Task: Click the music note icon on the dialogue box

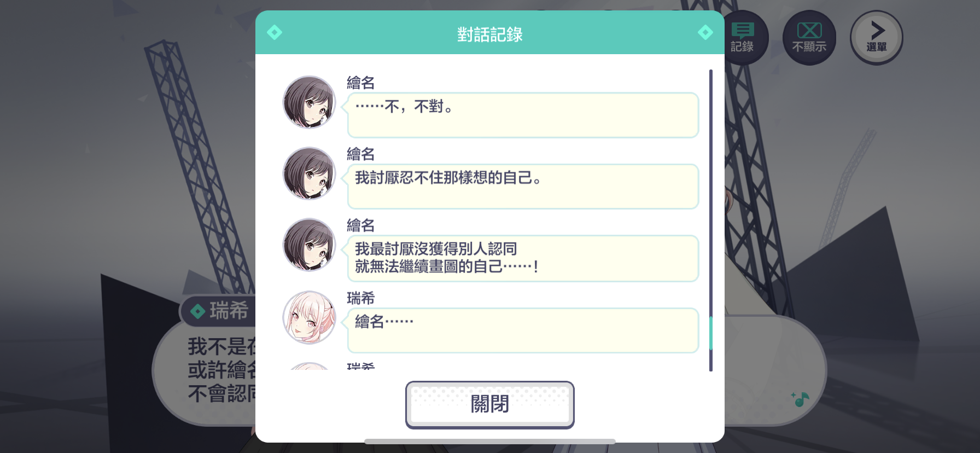Action: 800,399
